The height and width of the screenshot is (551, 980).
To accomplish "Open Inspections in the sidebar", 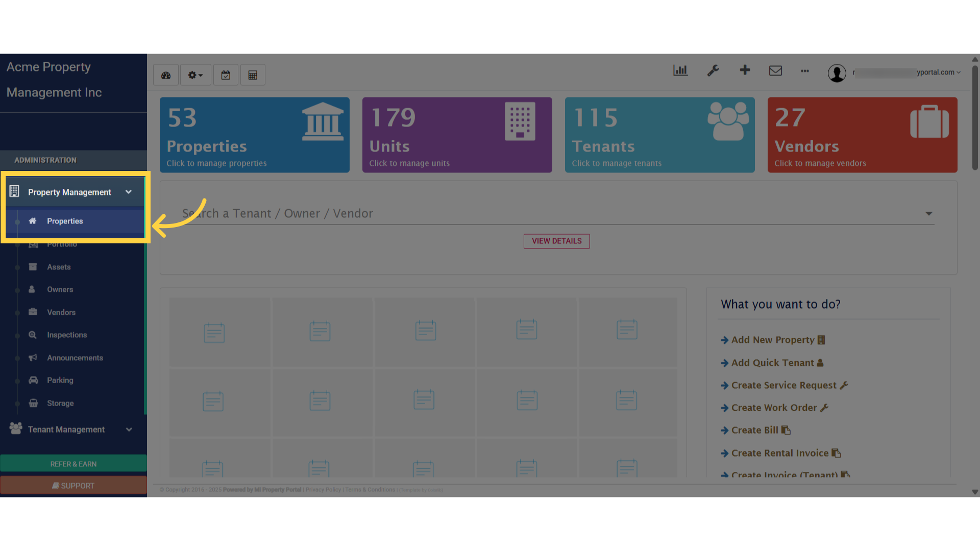I will point(67,335).
